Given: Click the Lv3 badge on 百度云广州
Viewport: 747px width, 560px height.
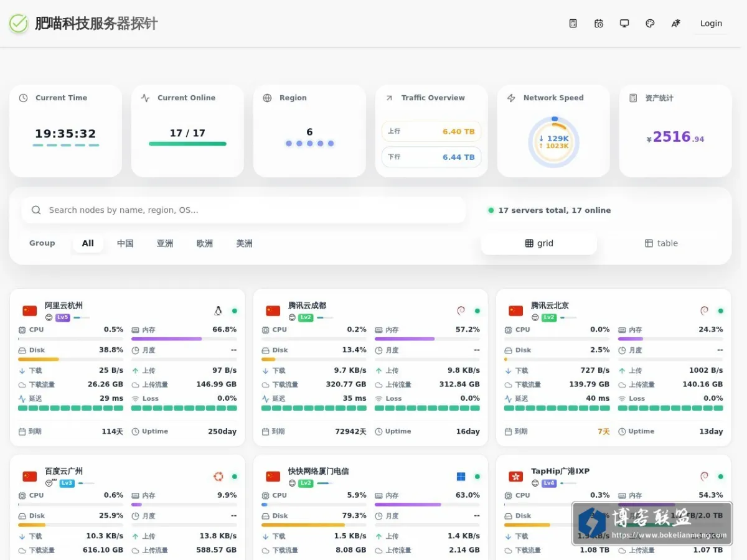Looking at the screenshot, I should (x=67, y=483).
